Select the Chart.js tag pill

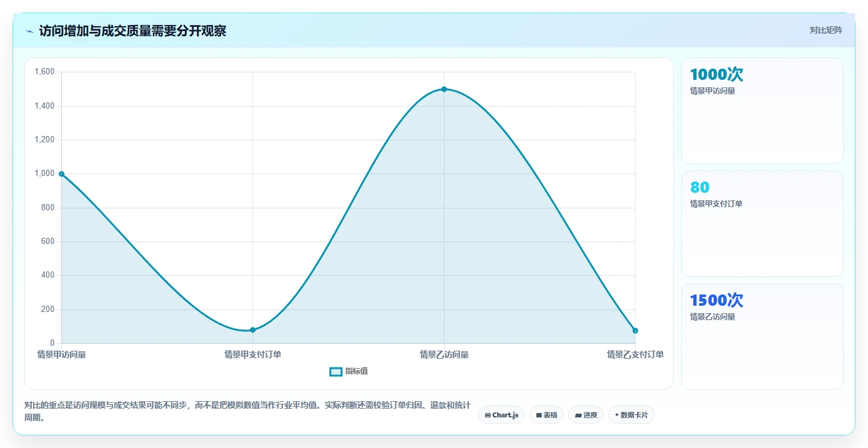pyautogui.click(x=501, y=415)
